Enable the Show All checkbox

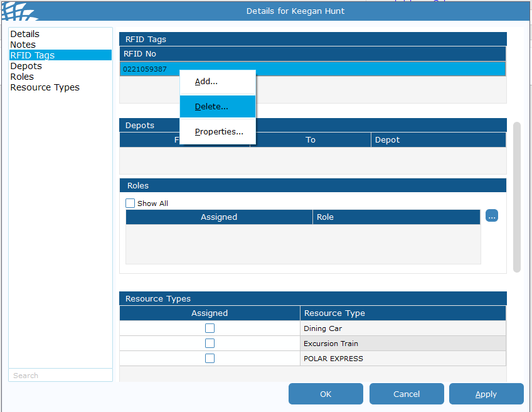(x=130, y=203)
